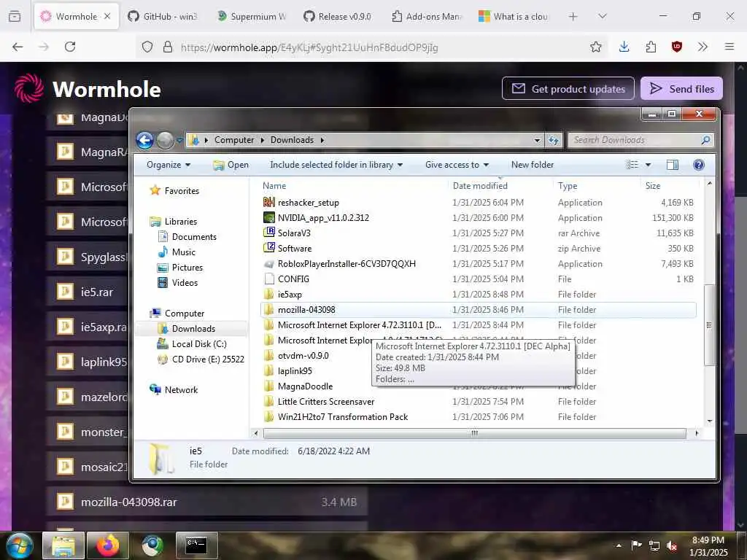Click the tracking protection shield in URL bar
Viewport: 747px width, 560px height.
[147, 47]
